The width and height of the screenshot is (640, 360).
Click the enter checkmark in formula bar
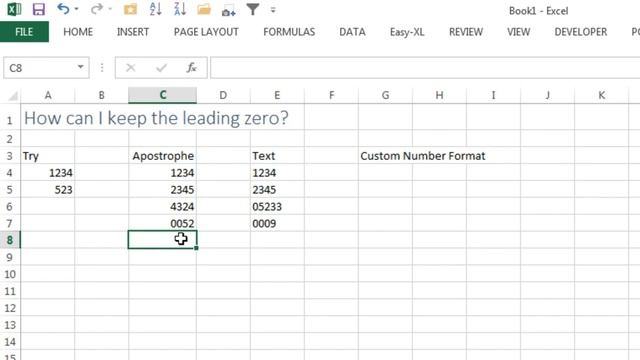pyautogui.click(x=161, y=68)
